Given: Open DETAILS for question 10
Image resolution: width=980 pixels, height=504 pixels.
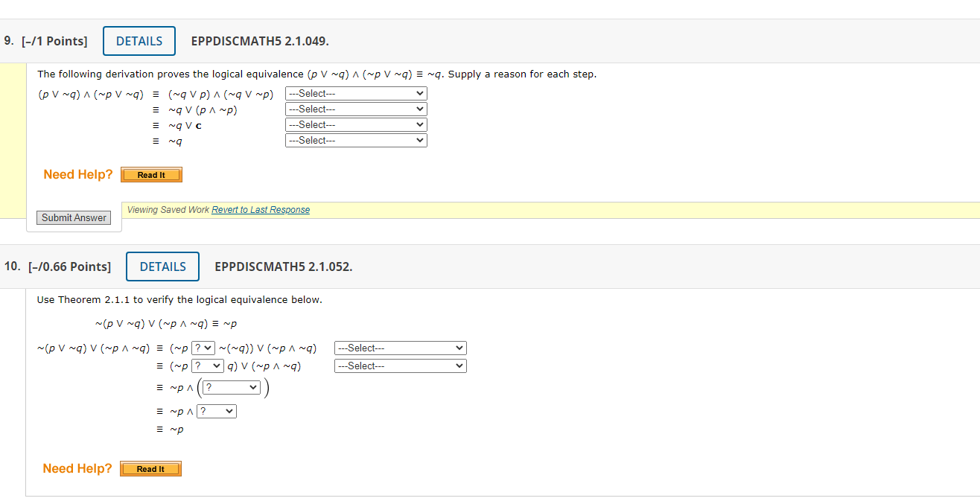Looking at the screenshot, I should (x=162, y=267).
